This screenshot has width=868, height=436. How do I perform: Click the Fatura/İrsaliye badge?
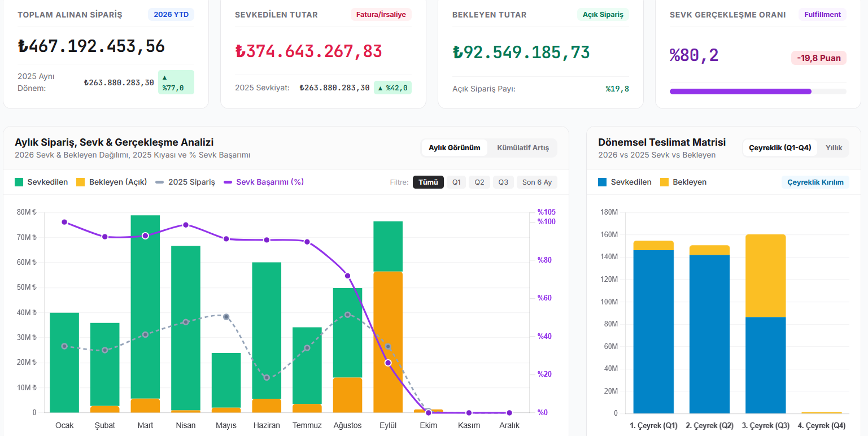click(x=381, y=15)
